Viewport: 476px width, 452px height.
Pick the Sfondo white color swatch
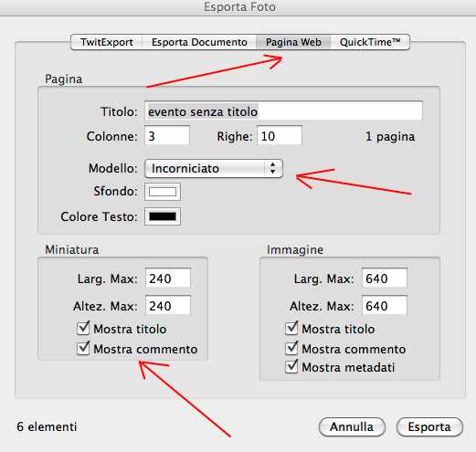pyautogui.click(x=163, y=192)
